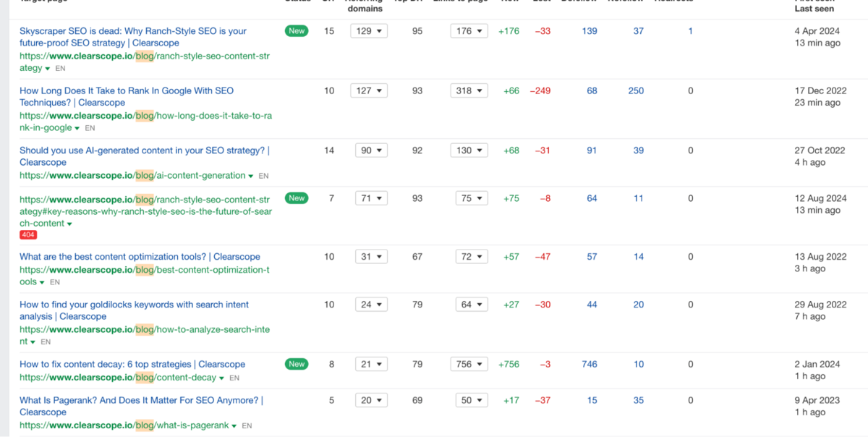Image resolution: width=868 pixels, height=437 pixels.
Task: Click the caret next to the ai-content-generation URL
Action: coord(251,176)
